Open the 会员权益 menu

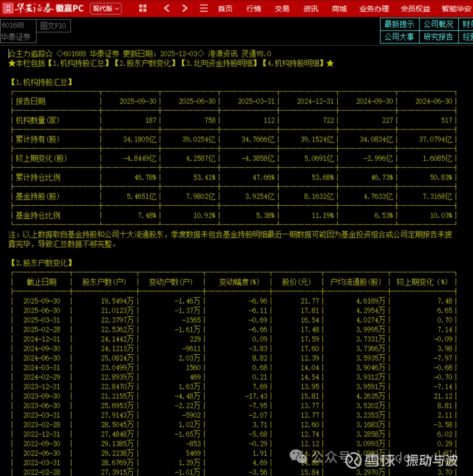(415, 8)
